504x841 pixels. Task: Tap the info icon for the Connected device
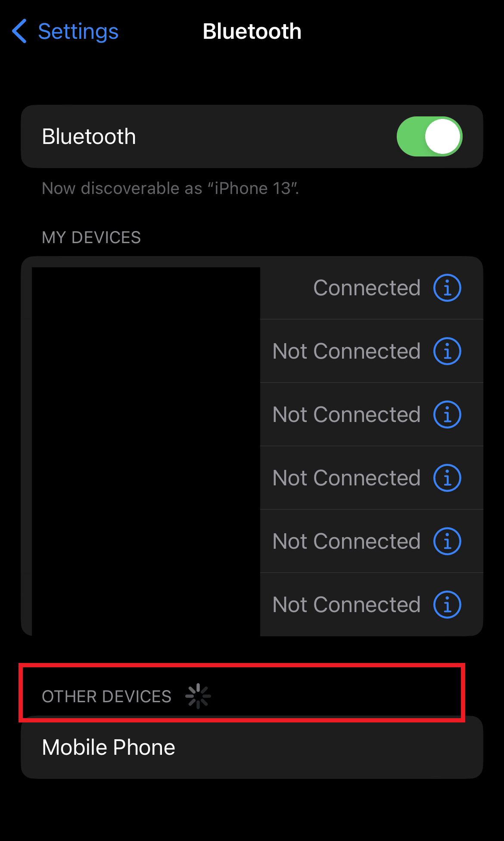[x=447, y=288]
